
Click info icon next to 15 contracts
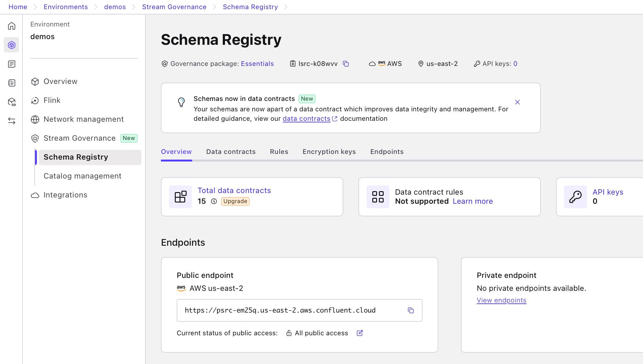pyautogui.click(x=214, y=201)
